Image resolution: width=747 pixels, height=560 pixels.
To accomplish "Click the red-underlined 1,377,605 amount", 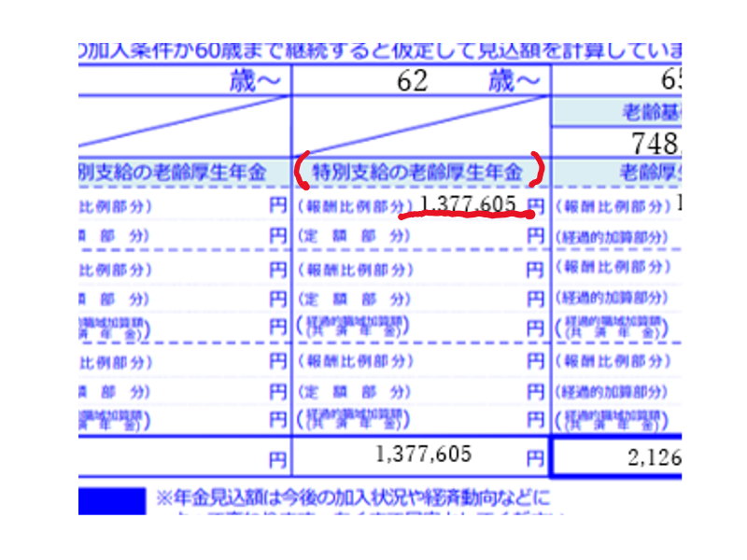I will tap(469, 204).
